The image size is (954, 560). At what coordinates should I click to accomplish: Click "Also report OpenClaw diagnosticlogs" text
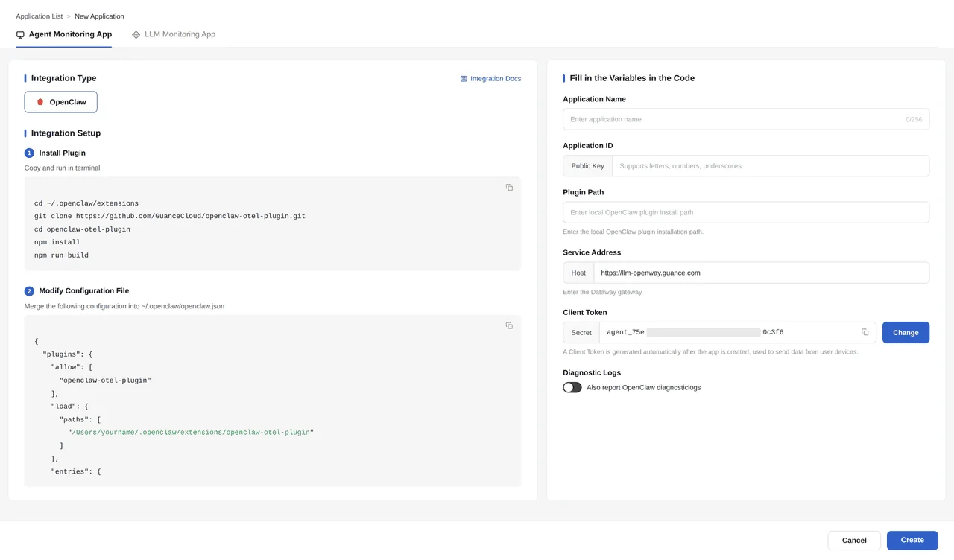[644, 387]
